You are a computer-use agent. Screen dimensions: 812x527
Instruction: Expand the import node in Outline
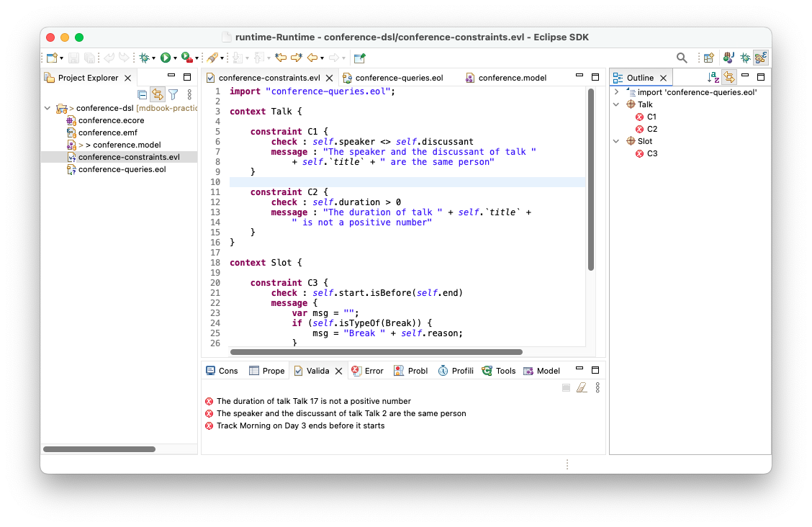pos(617,92)
